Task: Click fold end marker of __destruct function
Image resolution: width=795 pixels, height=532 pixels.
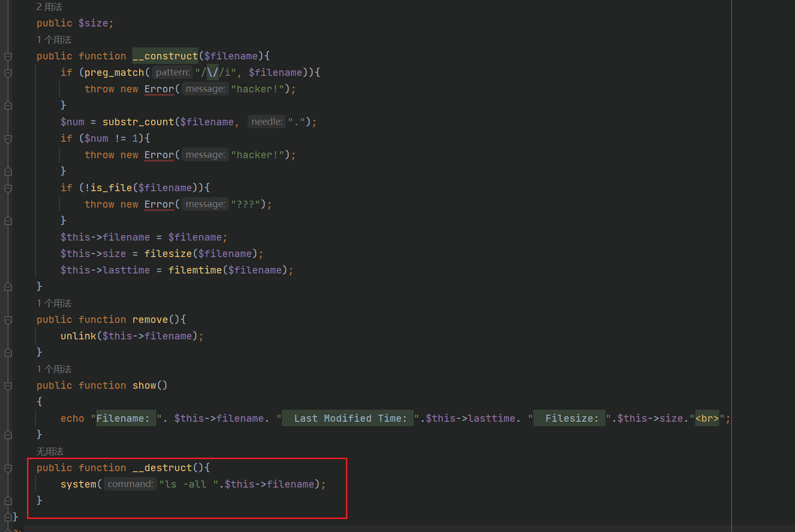Action: [x=8, y=501]
